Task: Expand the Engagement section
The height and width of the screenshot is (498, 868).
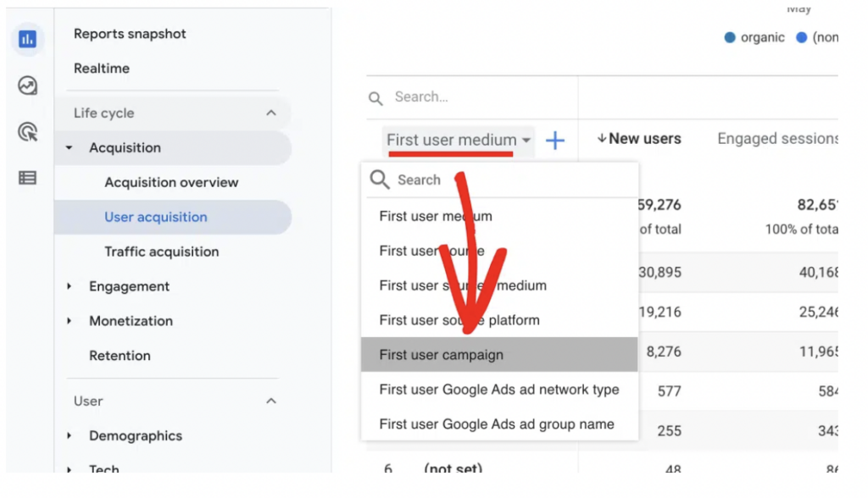Action: pyautogui.click(x=70, y=286)
